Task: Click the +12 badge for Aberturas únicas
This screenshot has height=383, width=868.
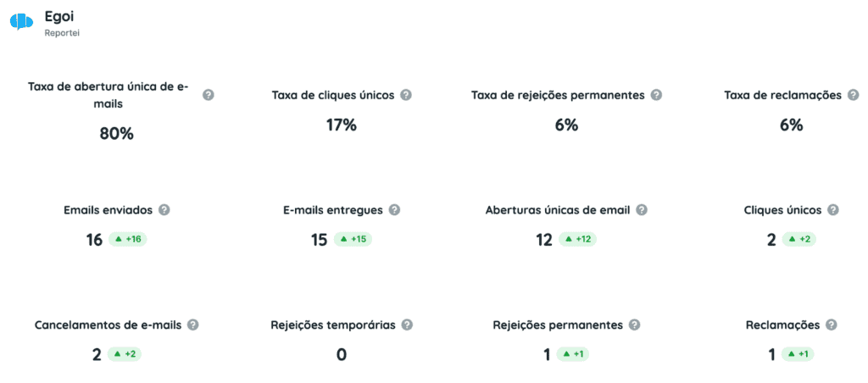Action: click(x=576, y=240)
